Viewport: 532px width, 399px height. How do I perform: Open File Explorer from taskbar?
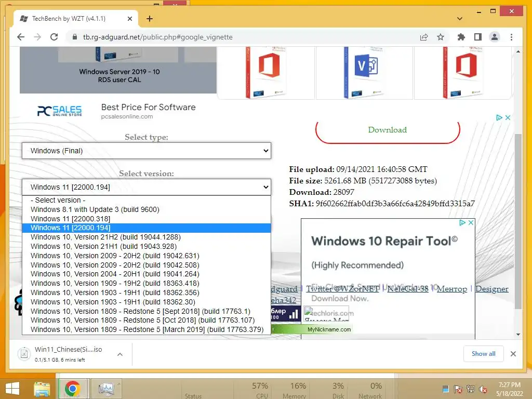pyautogui.click(x=42, y=389)
